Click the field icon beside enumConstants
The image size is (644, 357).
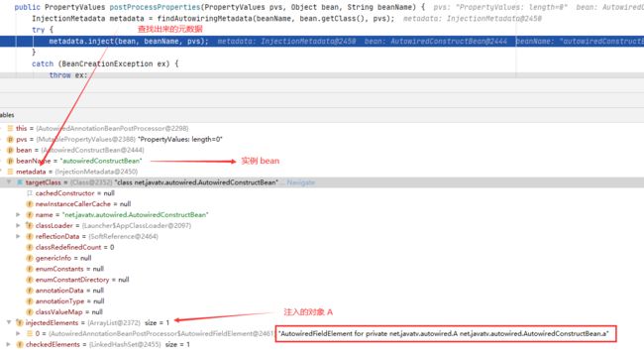[29, 269]
